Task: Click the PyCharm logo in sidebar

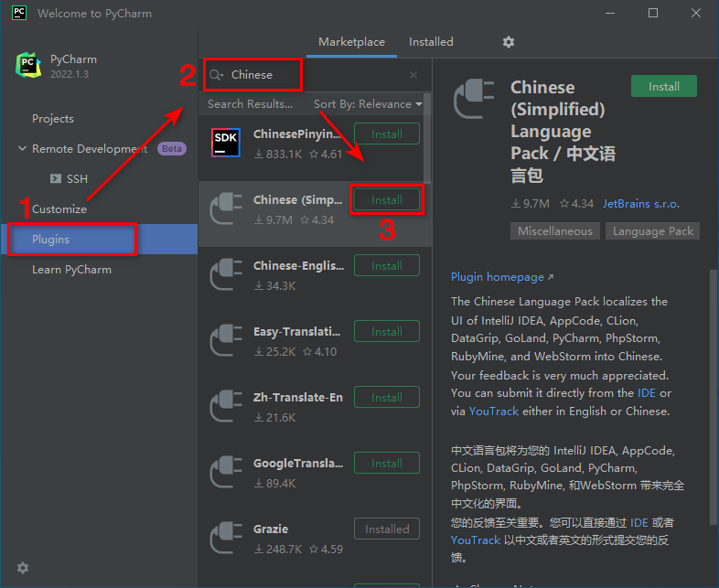Action: click(x=28, y=65)
